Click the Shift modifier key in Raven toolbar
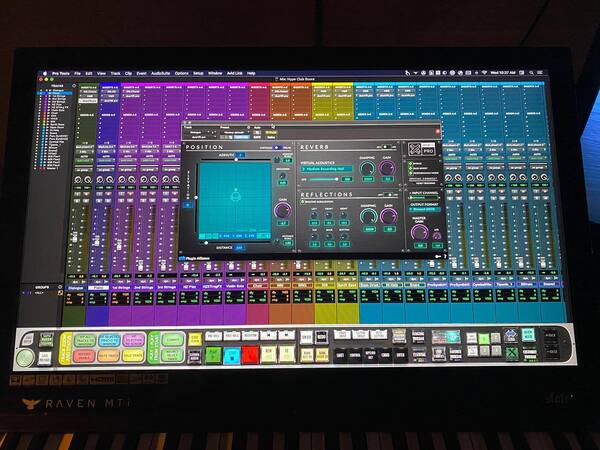600x450 pixels. 340,355
